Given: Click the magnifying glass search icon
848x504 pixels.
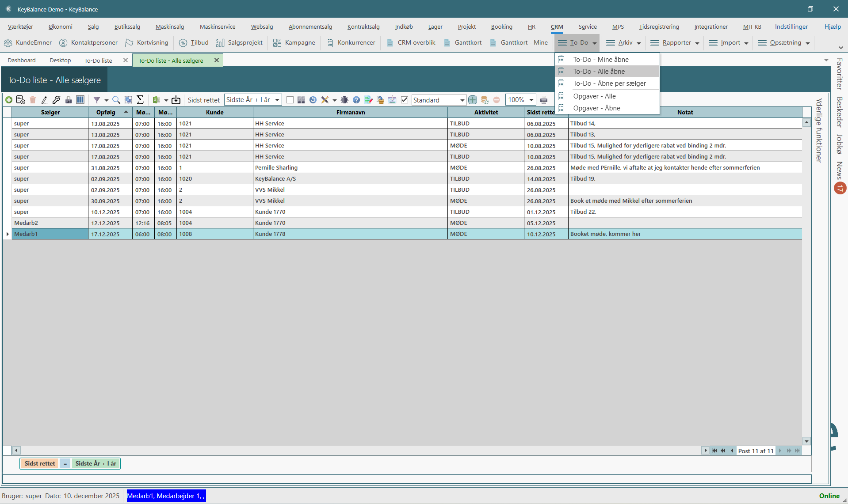Looking at the screenshot, I should 116,100.
